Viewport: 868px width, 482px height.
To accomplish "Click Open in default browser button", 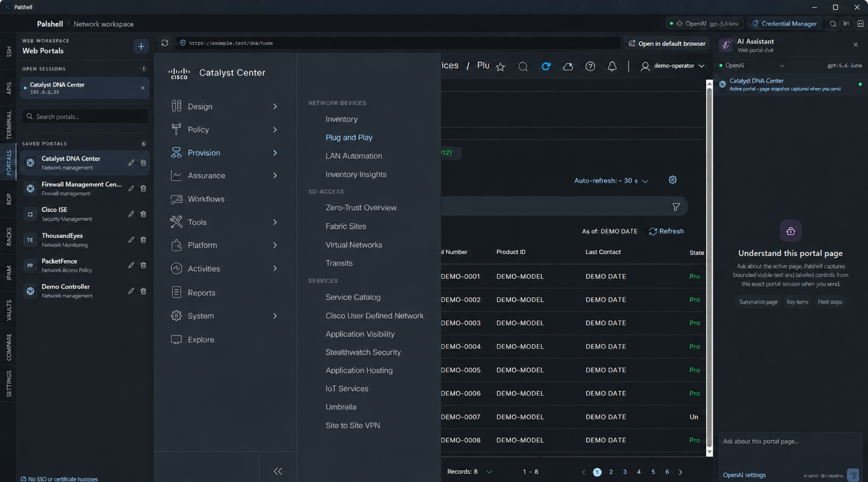I will pyautogui.click(x=667, y=44).
